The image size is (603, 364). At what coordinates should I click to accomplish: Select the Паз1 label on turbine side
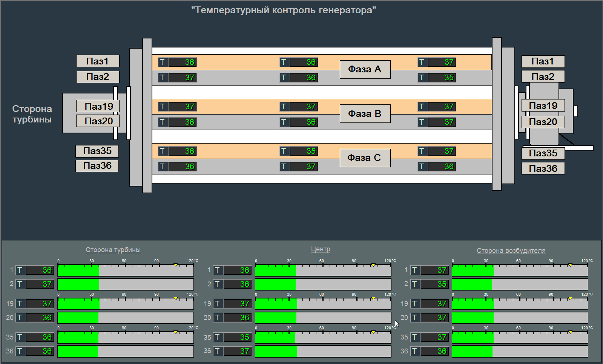click(98, 61)
